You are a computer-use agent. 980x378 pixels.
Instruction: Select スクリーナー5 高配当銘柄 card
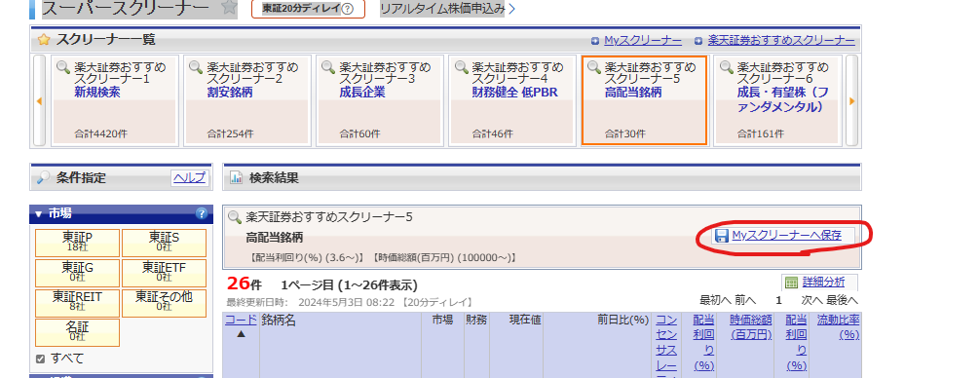pyautogui.click(x=644, y=100)
